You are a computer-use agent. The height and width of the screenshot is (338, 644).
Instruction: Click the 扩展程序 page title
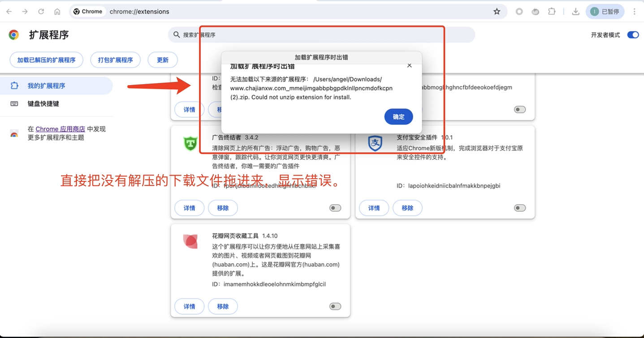(49, 35)
